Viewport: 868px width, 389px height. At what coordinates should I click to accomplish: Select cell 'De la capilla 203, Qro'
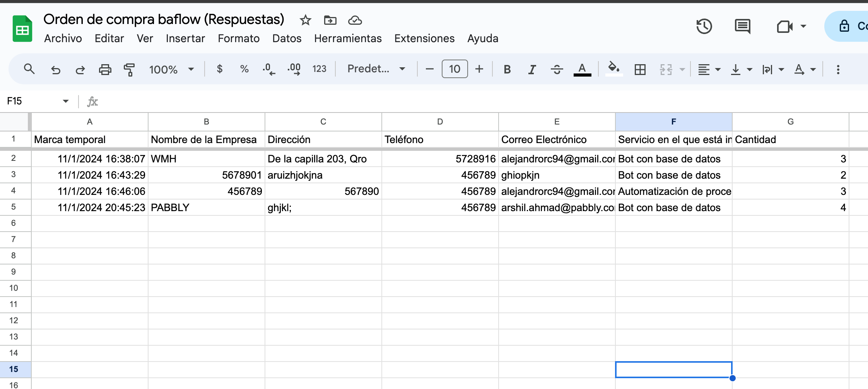(323, 159)
